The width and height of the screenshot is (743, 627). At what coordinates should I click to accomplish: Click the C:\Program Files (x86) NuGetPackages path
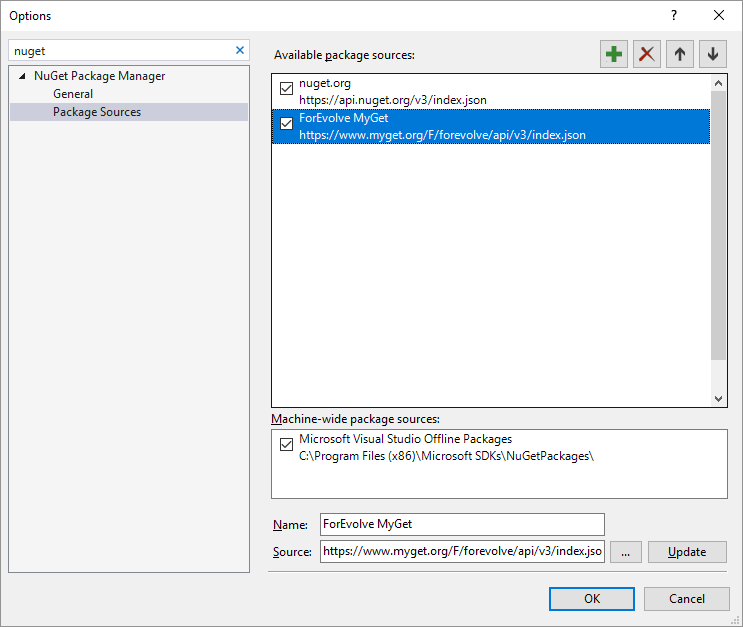click(446, 456)
